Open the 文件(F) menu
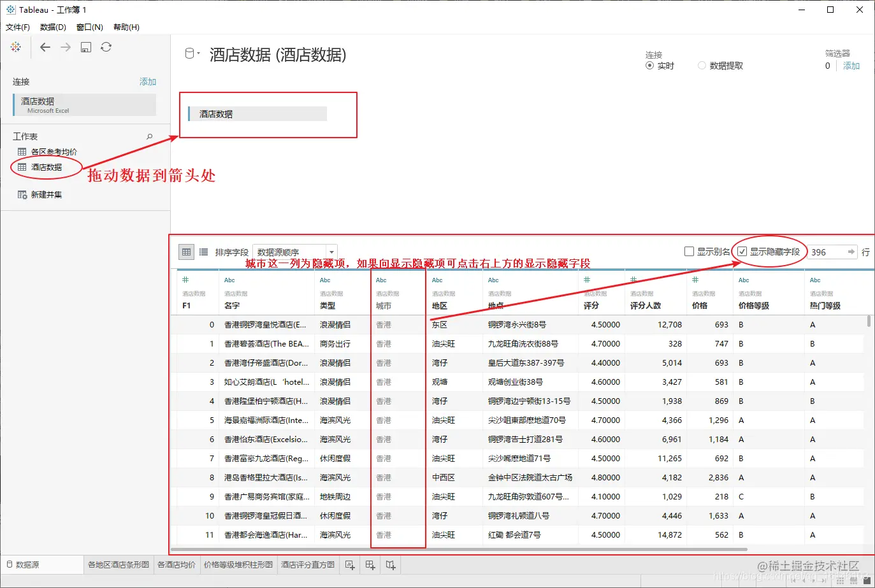Screen dimensions: 875x588 pyautogui.click(x=18, y=27)
